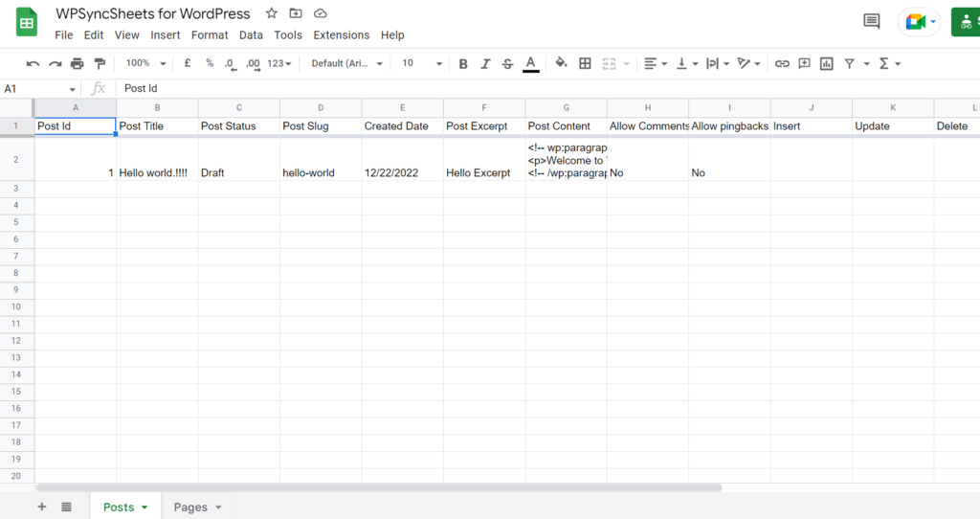The image size is (980, 519).
Task: Open the fill color picker
Action: point(561,62)
